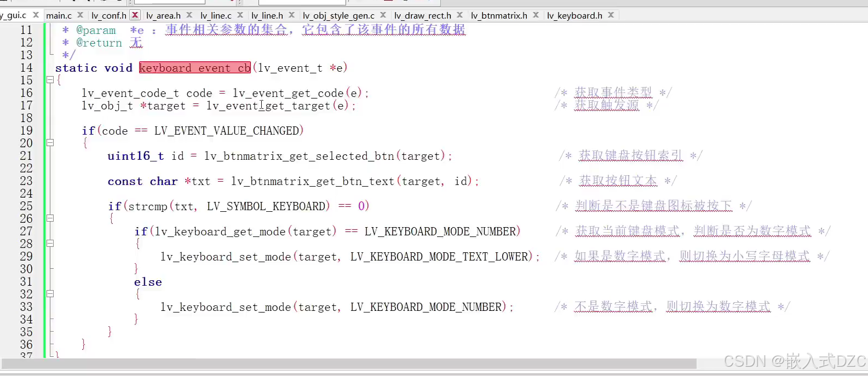Click the @return tag on line 12
This screenshot has width=868, height=376.
click(99, 43)
